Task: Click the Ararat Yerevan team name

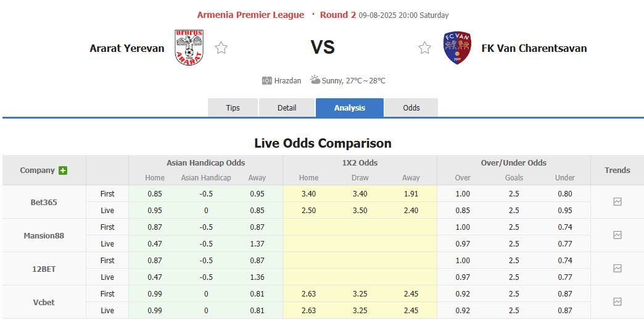Action: point(127,48)
